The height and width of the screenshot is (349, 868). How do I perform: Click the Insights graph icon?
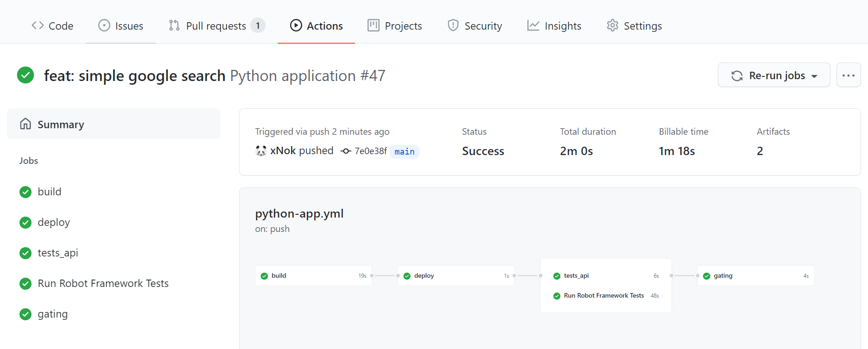(533, 25)
